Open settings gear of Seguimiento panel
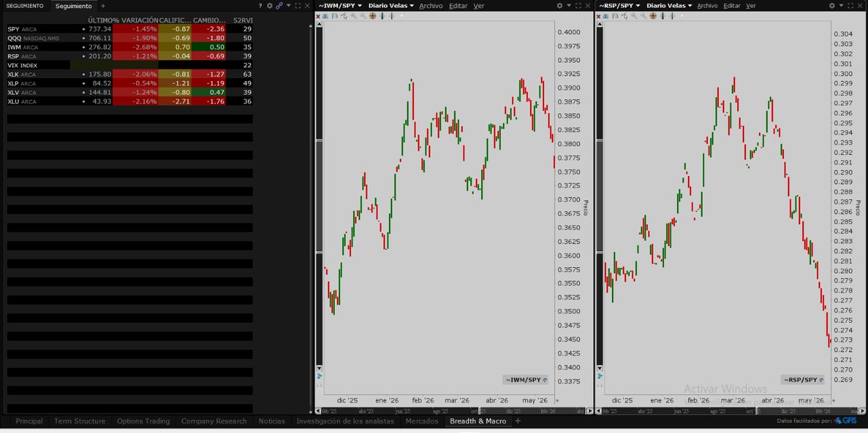 (269, 5)
